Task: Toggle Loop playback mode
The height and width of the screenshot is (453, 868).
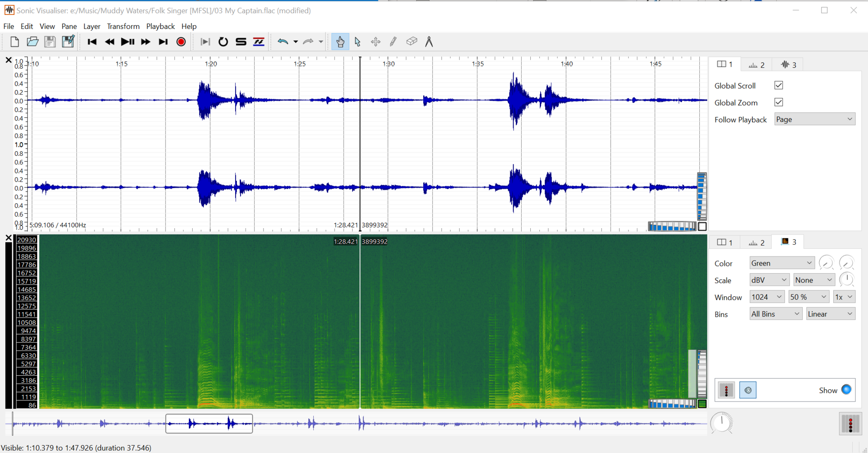Action: (223, 42)
